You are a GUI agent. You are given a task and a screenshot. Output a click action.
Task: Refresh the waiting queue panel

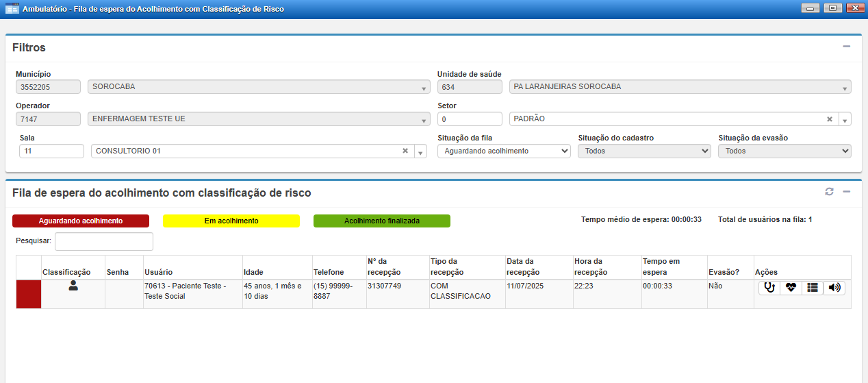[830, 192]
